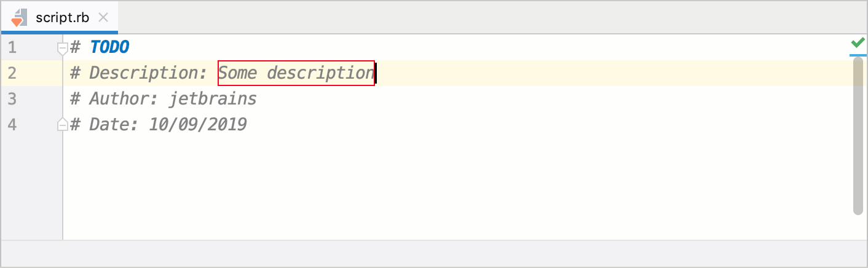Click the green inspection checkmark icon

[x=857, y=43]
